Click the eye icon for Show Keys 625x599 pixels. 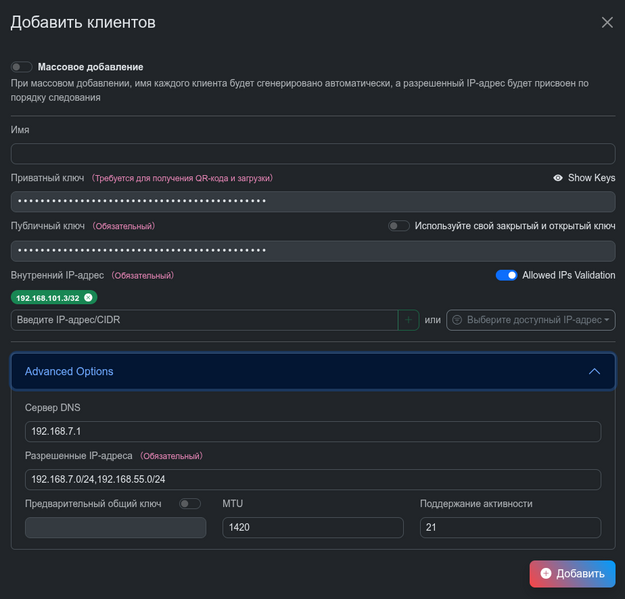pyautogui.click(x=558, y=178)
